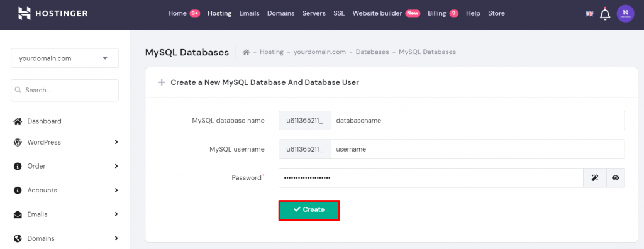Image resolution: width=644 pixels, height=249 pixels.
Task: Open Emails in the top navigation
Action: tap(249, 14)
